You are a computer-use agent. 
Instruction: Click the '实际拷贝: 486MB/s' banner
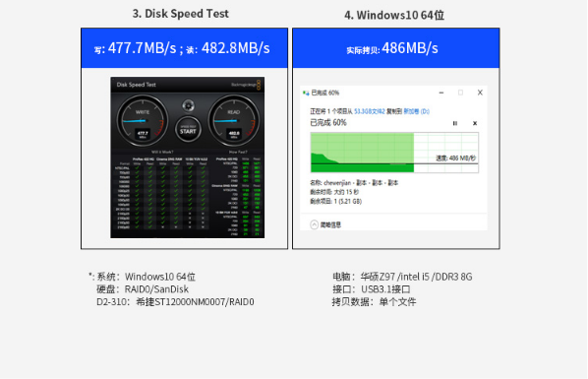[x=392, y=48]
